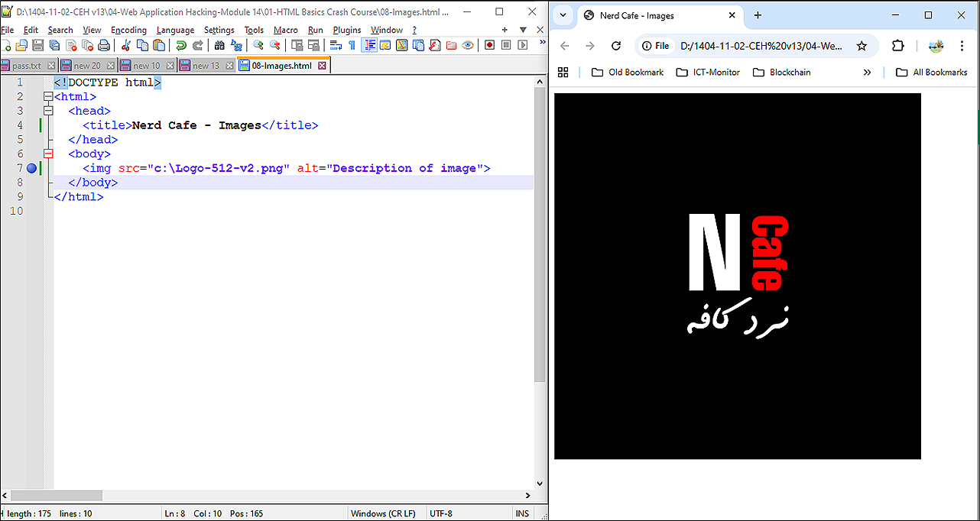Screen dimensions: 980x521
Task: Collapse the html tag fold on line 2
Action: coord(48,97)
